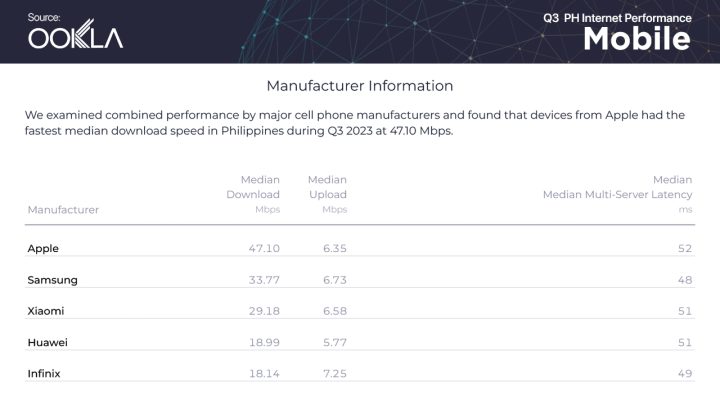Click the 'Median Download' column header
The width and height of the screenshot is (720, 405).
pos(253,194)
